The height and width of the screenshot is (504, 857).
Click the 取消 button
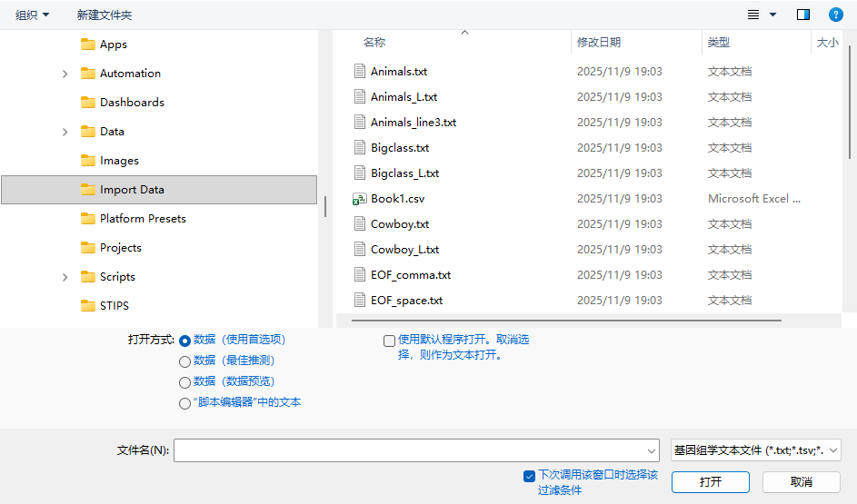tap(802, 482)
